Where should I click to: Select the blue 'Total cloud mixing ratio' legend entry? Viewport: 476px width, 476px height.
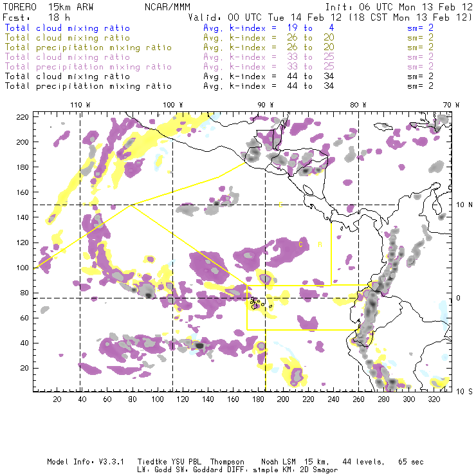pyautogui.click(x=68, y=28)
